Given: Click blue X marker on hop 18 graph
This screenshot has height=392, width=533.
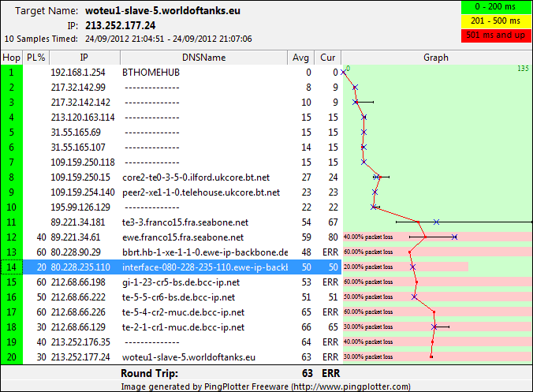Looking at the screenshot, I should 434,327.
